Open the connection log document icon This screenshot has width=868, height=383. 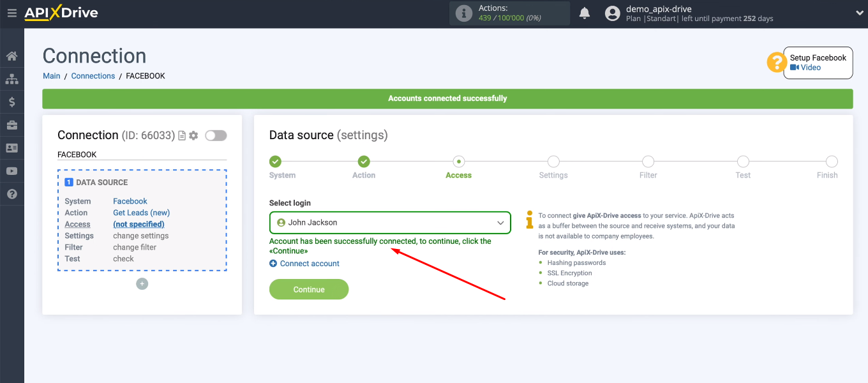(x=181, y=135)
